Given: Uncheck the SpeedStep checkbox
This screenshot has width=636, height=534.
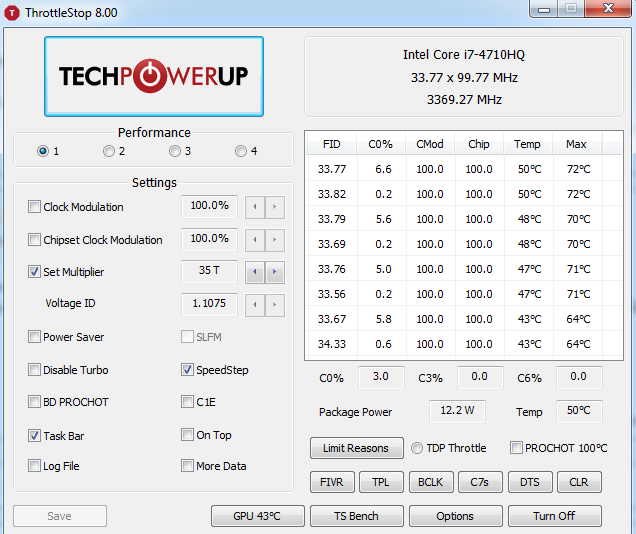Looking at the screenshot, I should click(187, 370).
